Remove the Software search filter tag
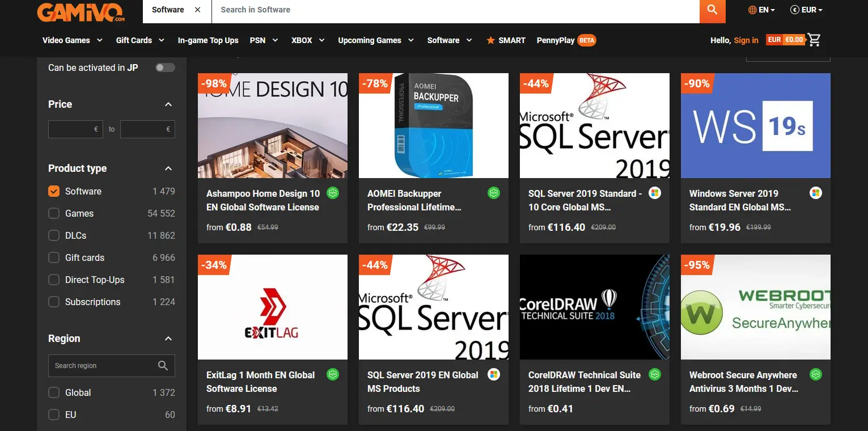Screen dimensions: 868x431 click(x=197, y=10)
